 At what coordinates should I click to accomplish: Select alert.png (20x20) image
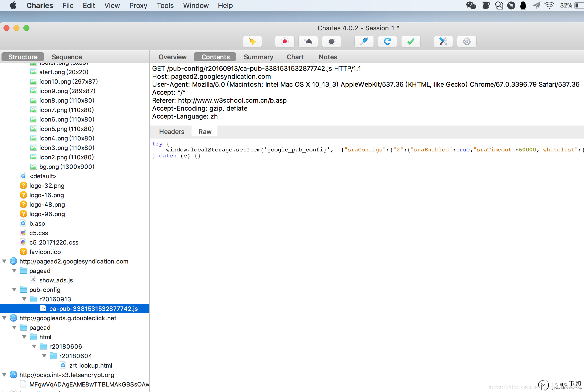64,72
